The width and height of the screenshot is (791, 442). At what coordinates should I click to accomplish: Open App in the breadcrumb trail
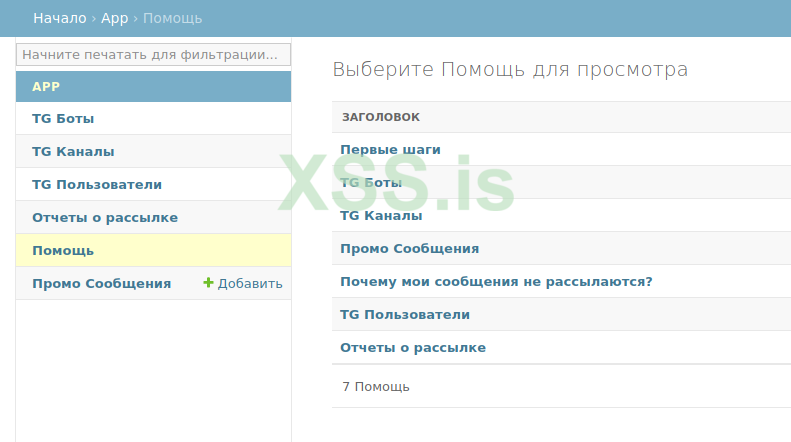tap(114, 18)
